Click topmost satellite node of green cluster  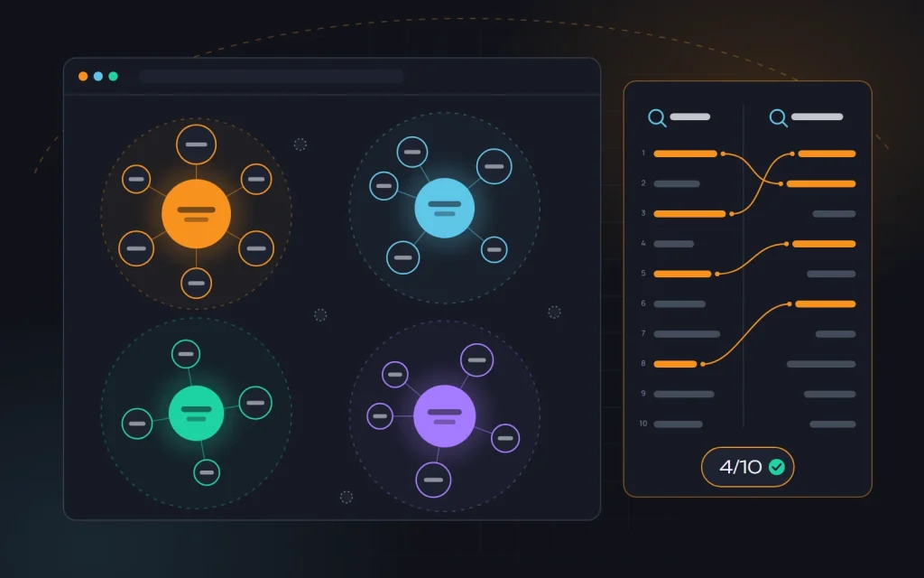pos(186,354)
